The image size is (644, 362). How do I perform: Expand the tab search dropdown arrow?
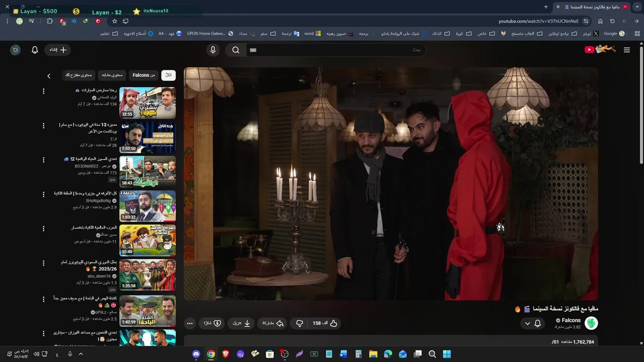point(637,7)
